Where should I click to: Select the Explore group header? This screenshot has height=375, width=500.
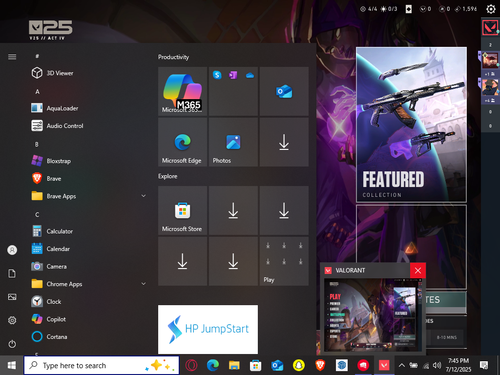tap(168, 176)
